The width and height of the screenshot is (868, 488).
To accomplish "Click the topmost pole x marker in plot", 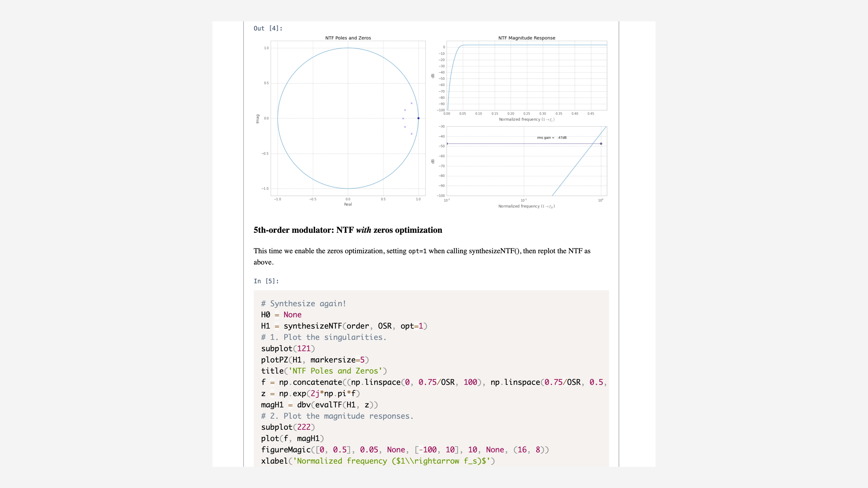I will (411, 103).
